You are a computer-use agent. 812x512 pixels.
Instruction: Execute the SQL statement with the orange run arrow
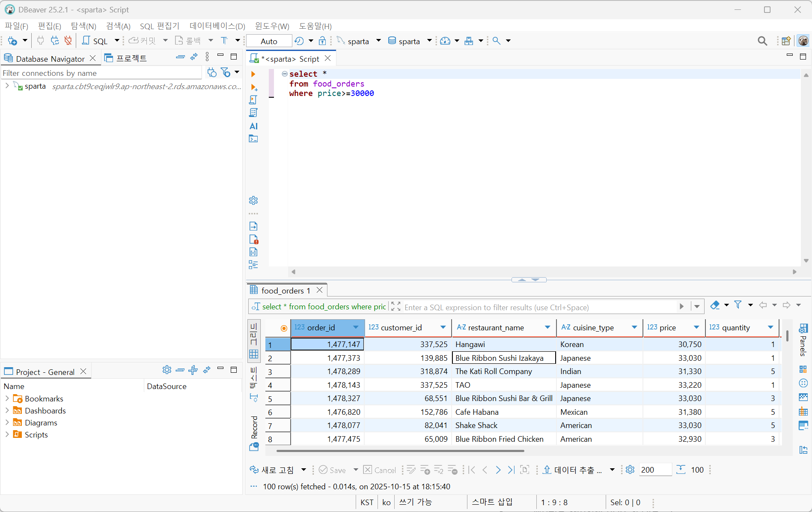pyautogui.click(x=253, y=74)
